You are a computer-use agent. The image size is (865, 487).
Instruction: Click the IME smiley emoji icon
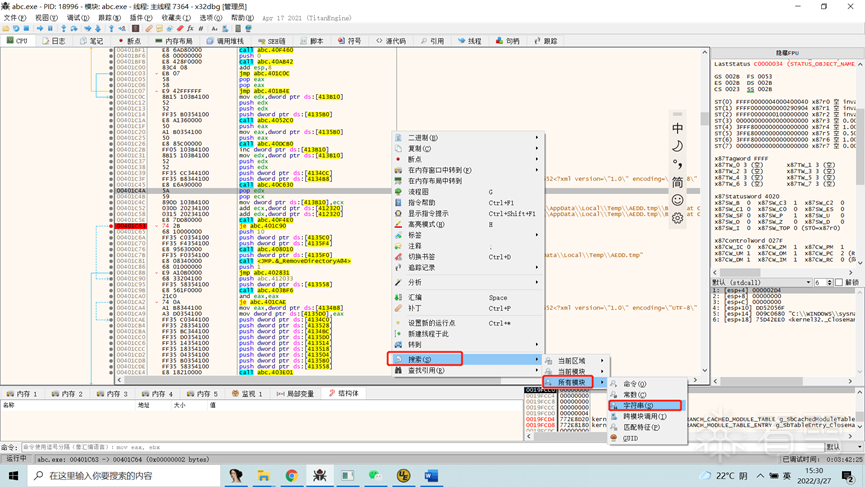tap(677, 200)
